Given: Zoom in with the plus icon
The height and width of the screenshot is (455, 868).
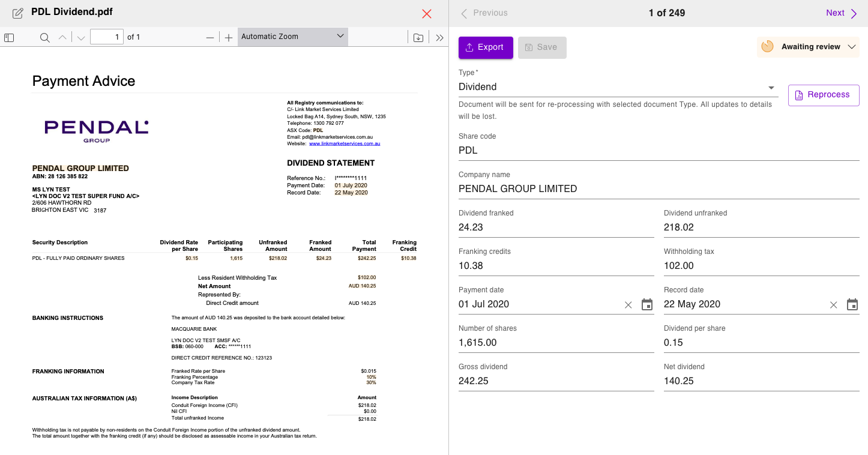Looking at the screenshot, I should (x=229, y=37).
